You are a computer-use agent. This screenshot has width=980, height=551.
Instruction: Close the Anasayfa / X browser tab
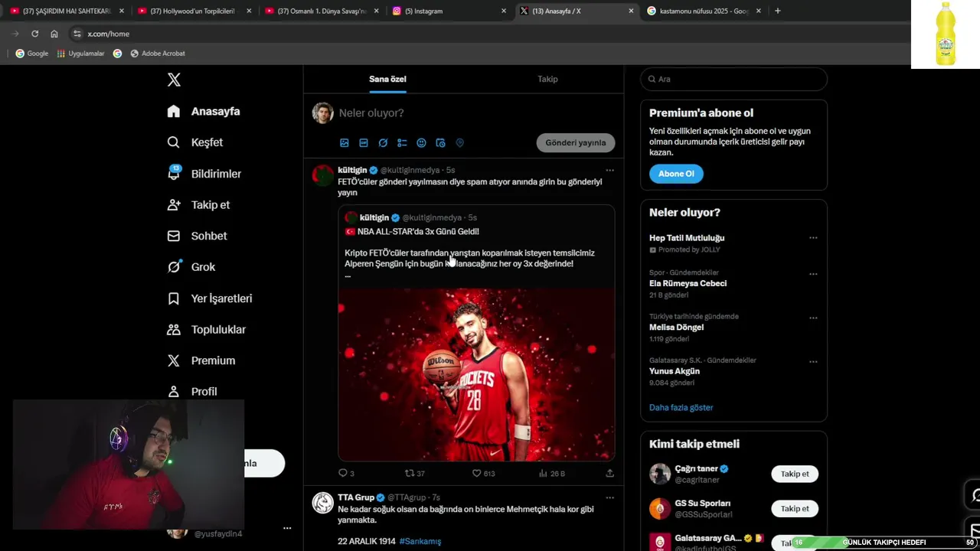[x=631, y=11]
